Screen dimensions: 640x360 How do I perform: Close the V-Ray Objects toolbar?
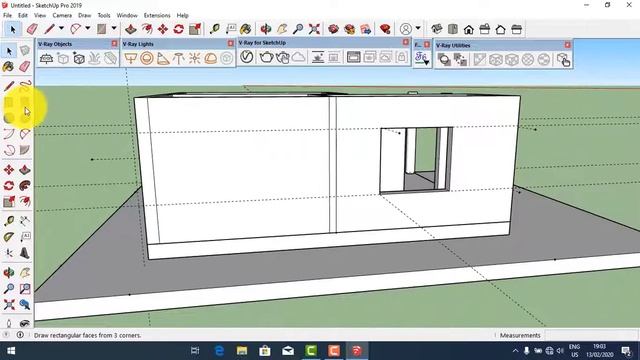pos(114,43)
